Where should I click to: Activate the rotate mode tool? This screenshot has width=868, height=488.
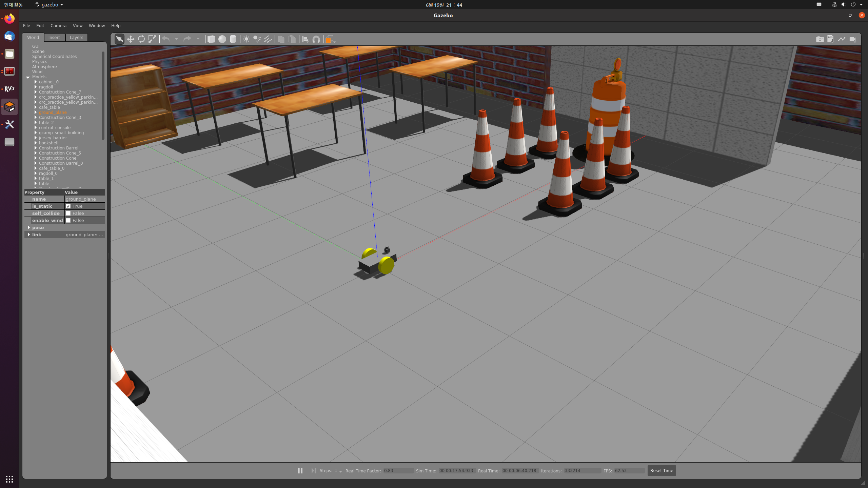[141, 39]
